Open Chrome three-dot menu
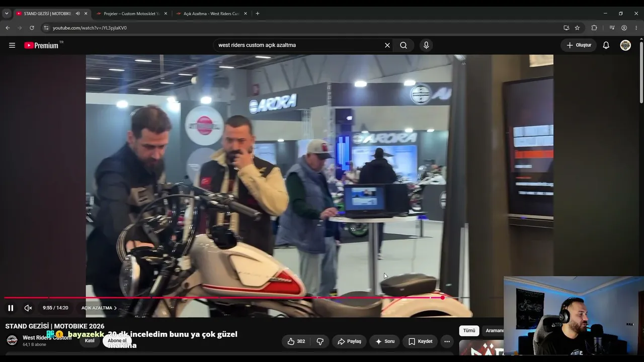This screenshot has height=362, width=644. click(636, 28)
